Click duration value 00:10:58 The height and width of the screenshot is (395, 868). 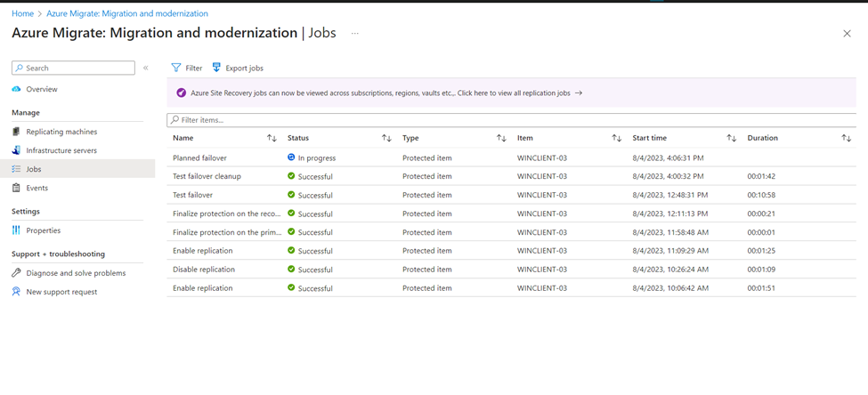761,195
